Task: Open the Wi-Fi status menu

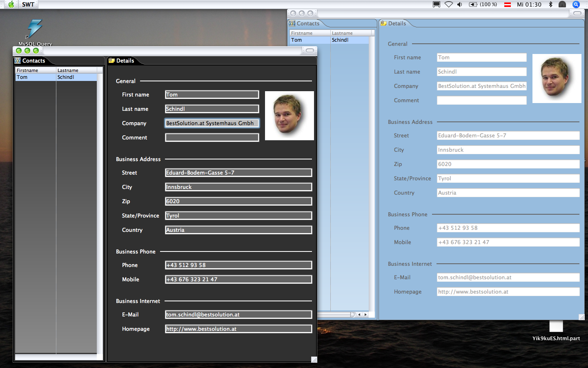Action: point(449,4)
